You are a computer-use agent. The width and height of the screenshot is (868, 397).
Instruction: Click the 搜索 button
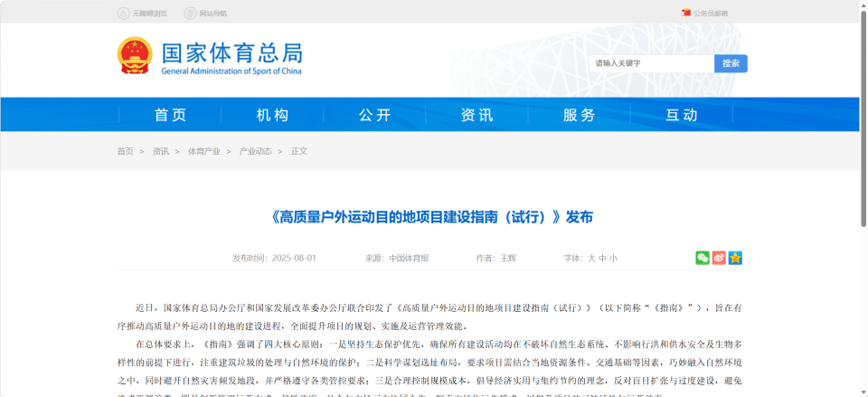(x=731, y=63)
